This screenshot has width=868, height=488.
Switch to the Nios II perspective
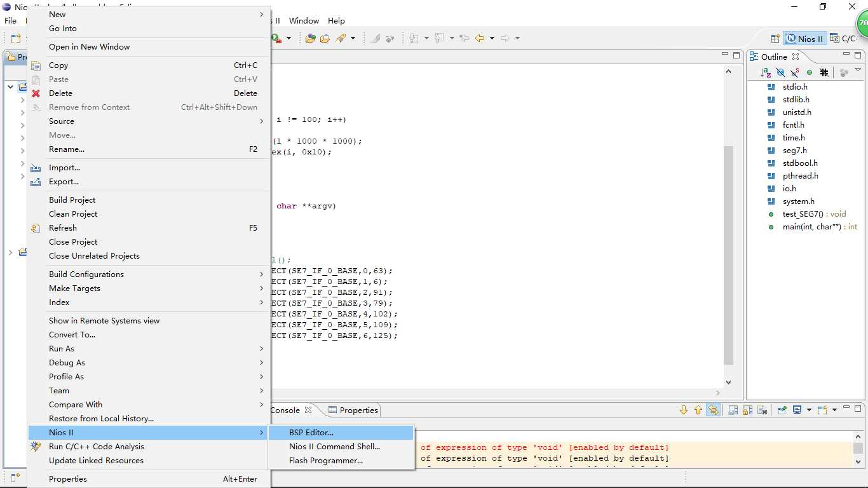(804, 39)
